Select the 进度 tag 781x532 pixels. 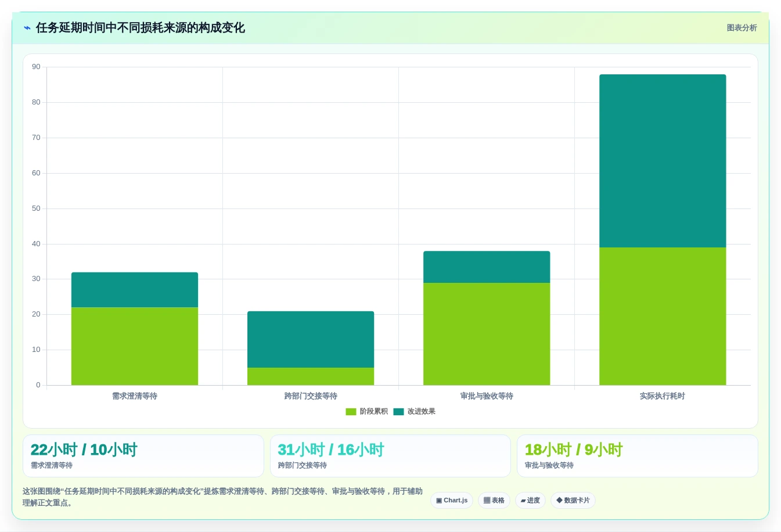click(530, 500)
